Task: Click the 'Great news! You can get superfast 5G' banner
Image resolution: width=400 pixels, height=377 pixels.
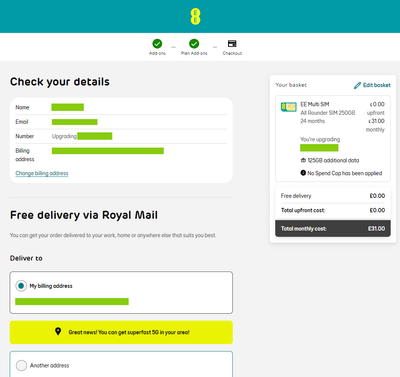Action: [121, 332]
